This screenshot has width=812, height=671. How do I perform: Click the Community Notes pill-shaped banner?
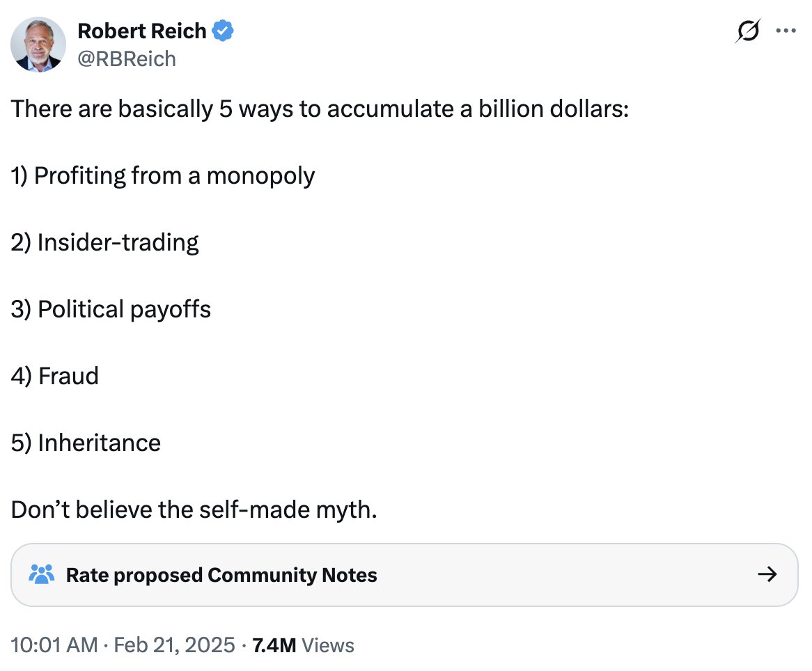(x=406, y=575)
